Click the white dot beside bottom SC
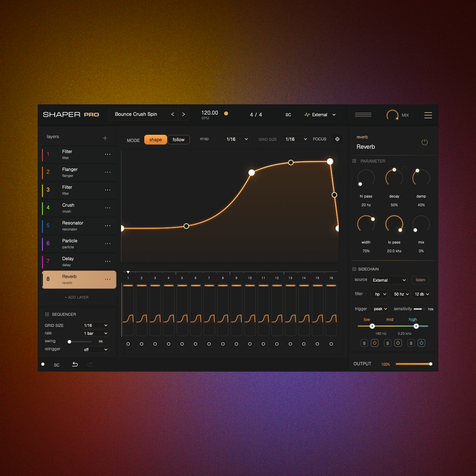 (x=43, y=364)
